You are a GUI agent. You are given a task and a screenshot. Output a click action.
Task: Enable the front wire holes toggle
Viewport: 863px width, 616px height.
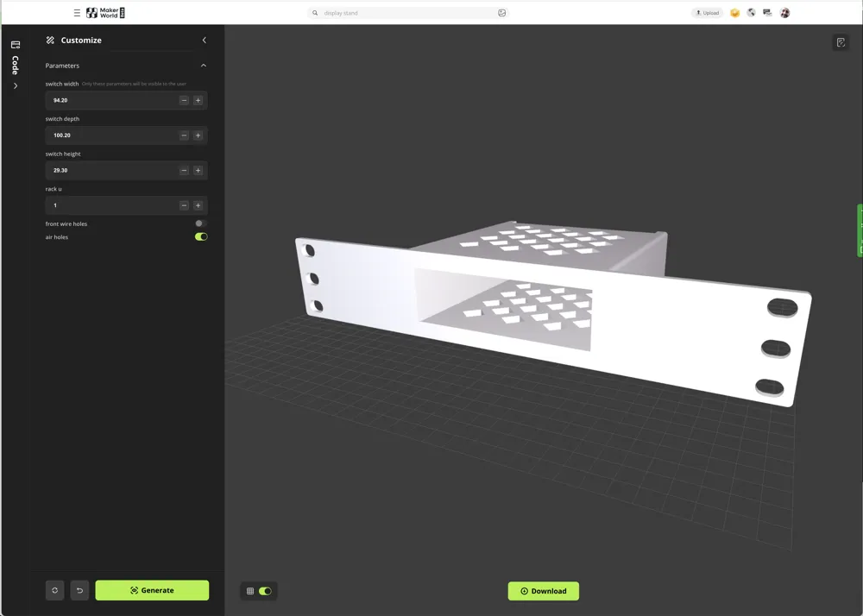coord(198,223)
